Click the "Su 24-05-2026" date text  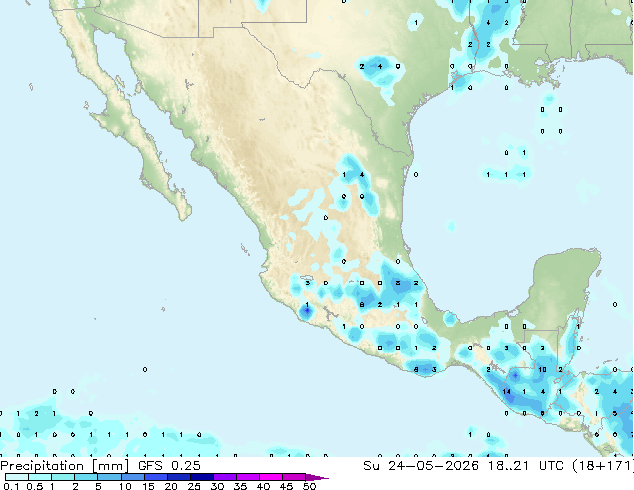[421, 466]
